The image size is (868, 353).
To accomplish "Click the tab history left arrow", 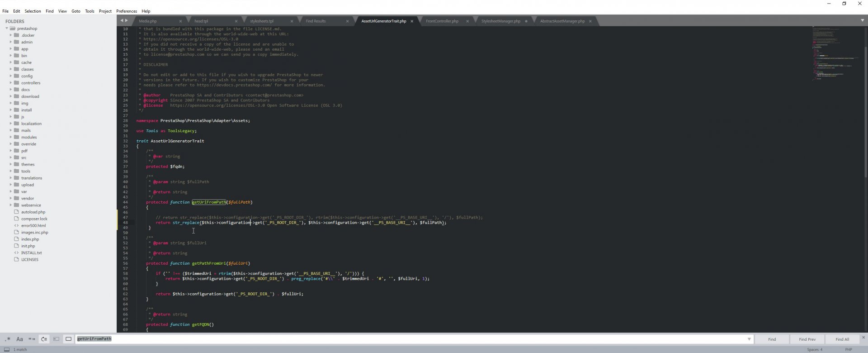I will [x=122, y=21].
